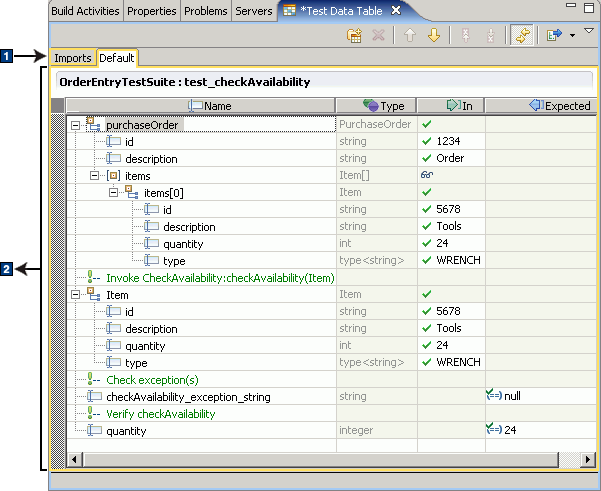Click the add test data table icon

click(355, 35)
